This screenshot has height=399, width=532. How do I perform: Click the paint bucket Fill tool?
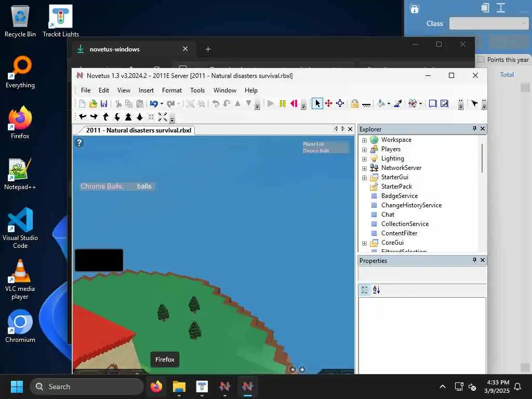[381, 103]
